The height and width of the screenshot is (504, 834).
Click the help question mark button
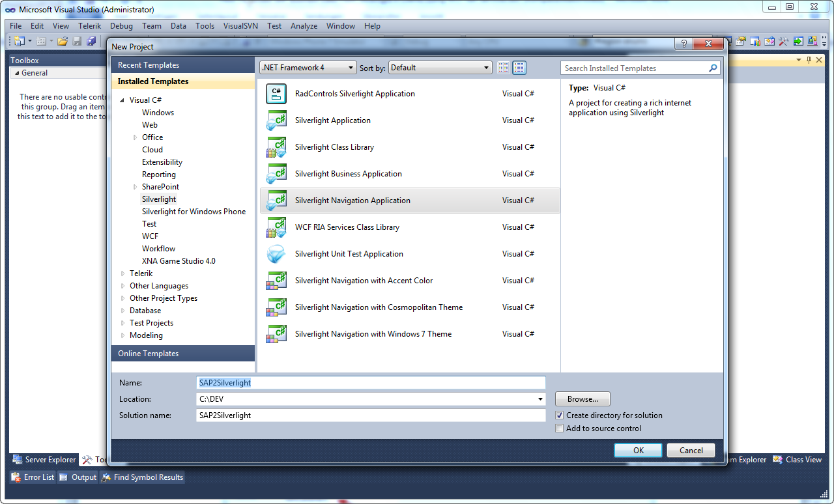pos(683,44)
